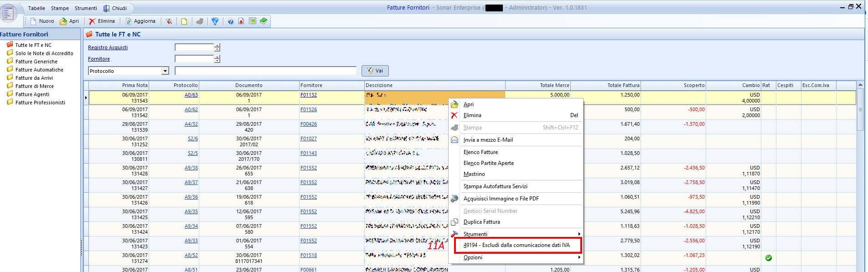The height and width of the screenshot is (272, 868).
Task: Choose Duplica Fattura from context menu
Action: pos(481,222)
